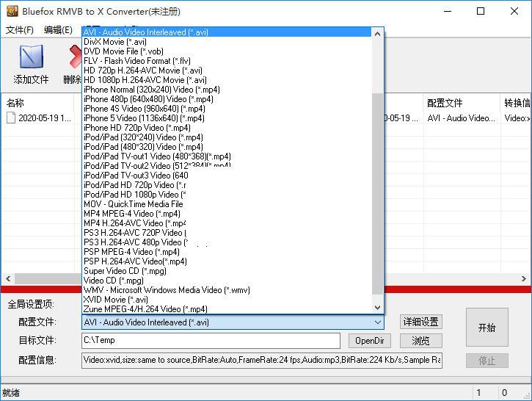The height and width of the screenshot is (401, 532).
Task: Choose iPhone 480p (640x480) Video
Action: click(x=227, y=99)
